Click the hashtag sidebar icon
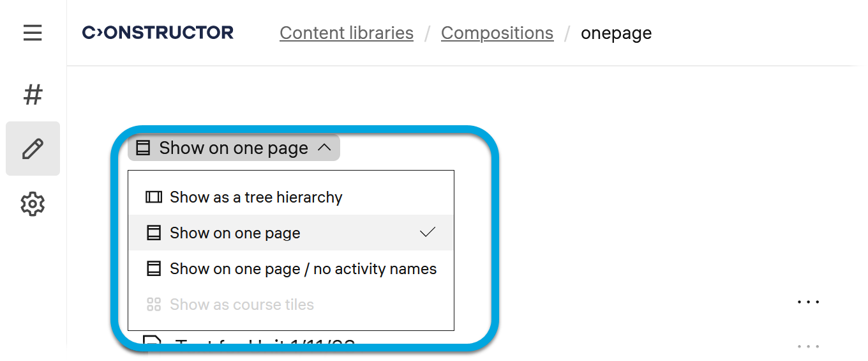The width and height of the screenshot is (868, 361). click(x=33, y=95)
